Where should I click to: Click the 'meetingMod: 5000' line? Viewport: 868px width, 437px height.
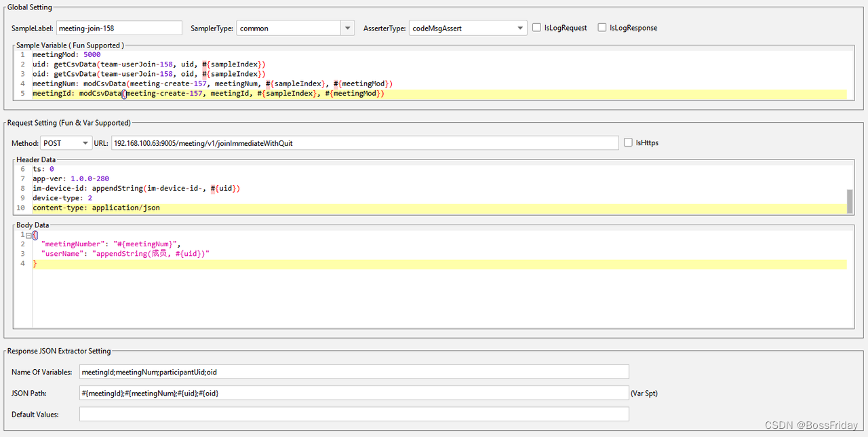[x=66, y=55]
